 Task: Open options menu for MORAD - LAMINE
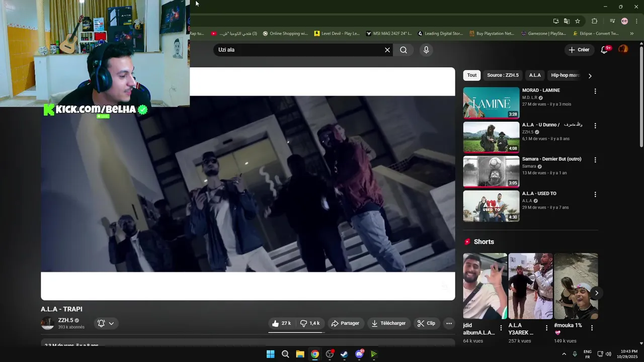point(595,92)
